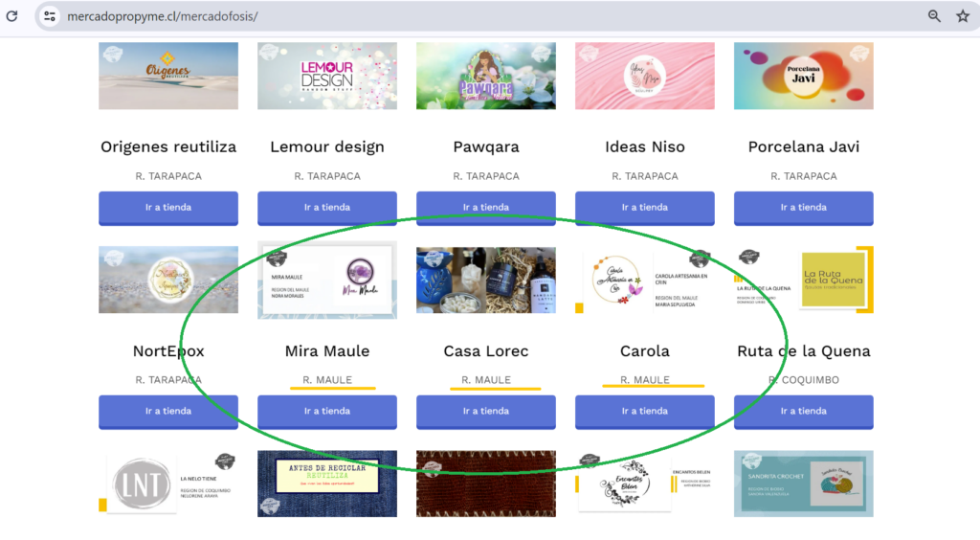Open the NortEpox banner image
980x540 pixels.
pos(168,280)
